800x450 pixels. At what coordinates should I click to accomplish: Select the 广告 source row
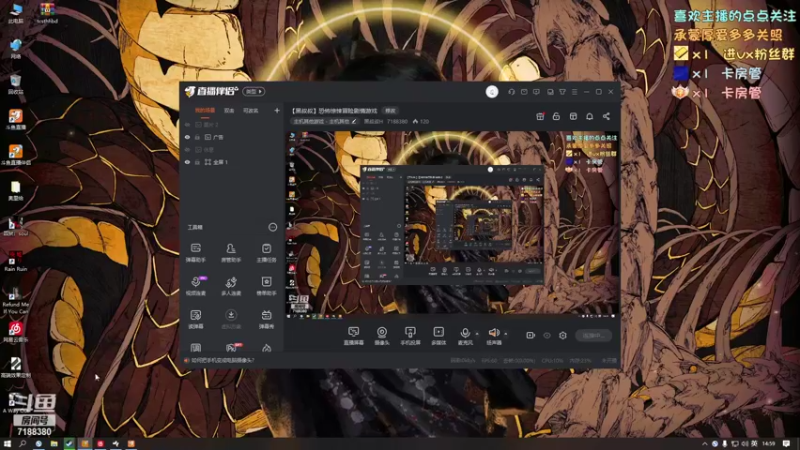coord(232,137)
